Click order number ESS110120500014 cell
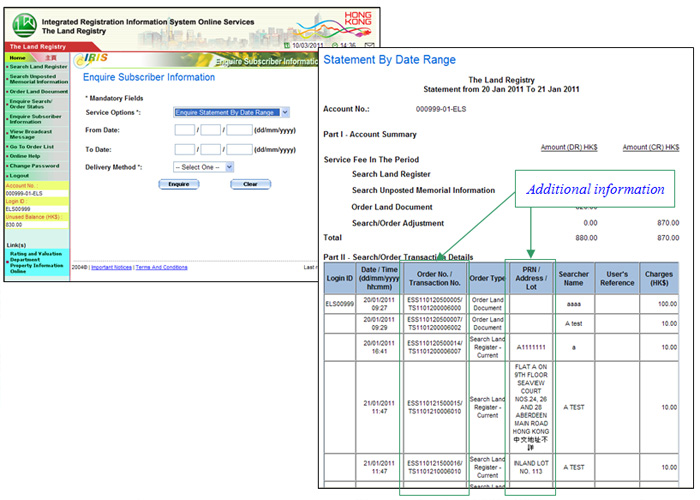The height and width of the screenshot is (500, 700). pyautogui.click(x=434, y=347)
